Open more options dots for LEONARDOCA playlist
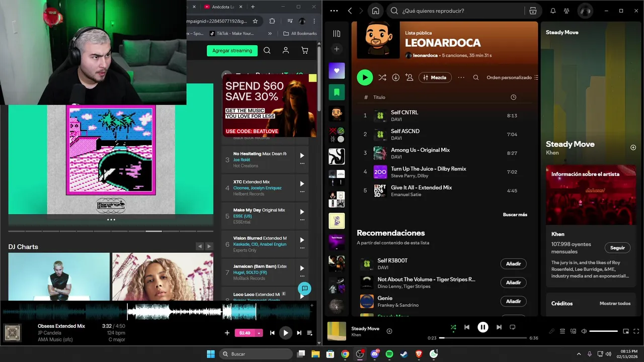This screenshot has width=644, height=362. tap(461, 77)
